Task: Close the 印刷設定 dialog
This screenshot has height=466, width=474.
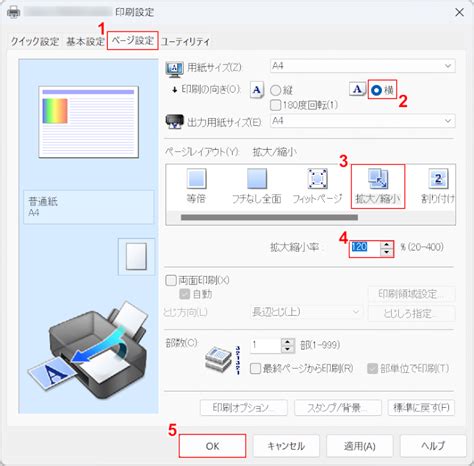Action: pos(460,12)
